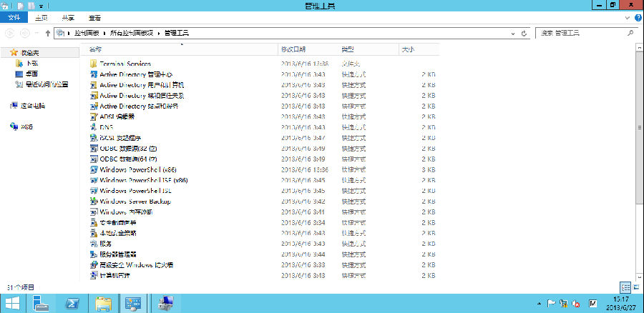
Task: Click the IME indicator M in tray
Action: click(592, 304)
